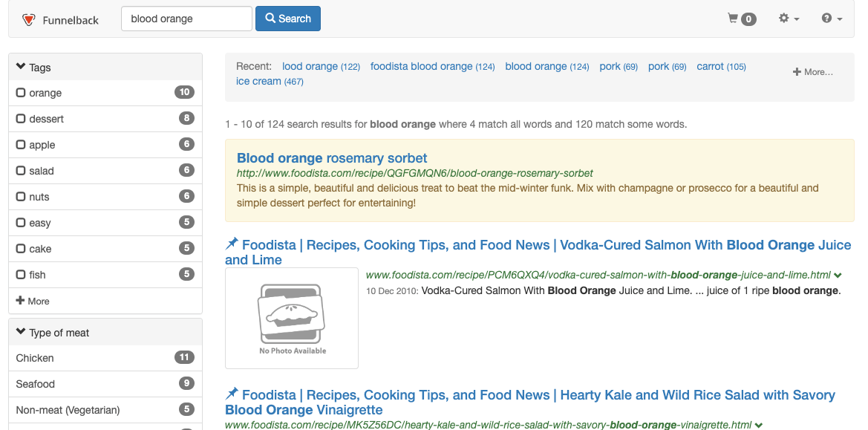Collapse the Tags facet panel
This screenshot has width=868, height=430.
coord(21,67)
